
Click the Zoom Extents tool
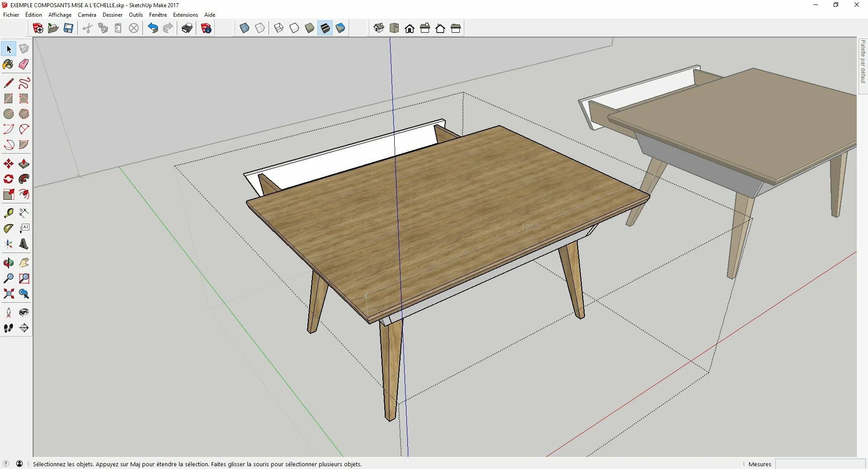(x=9, y=294)
